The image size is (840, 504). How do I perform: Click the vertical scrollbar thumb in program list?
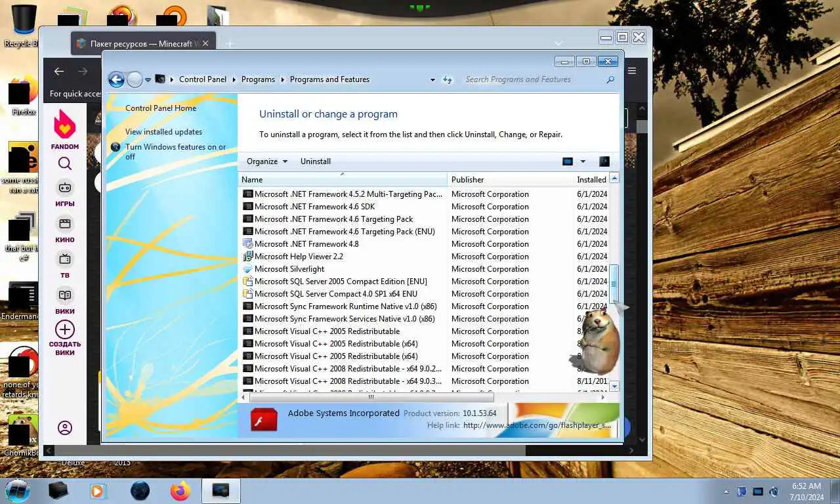(x=614, y=283)
